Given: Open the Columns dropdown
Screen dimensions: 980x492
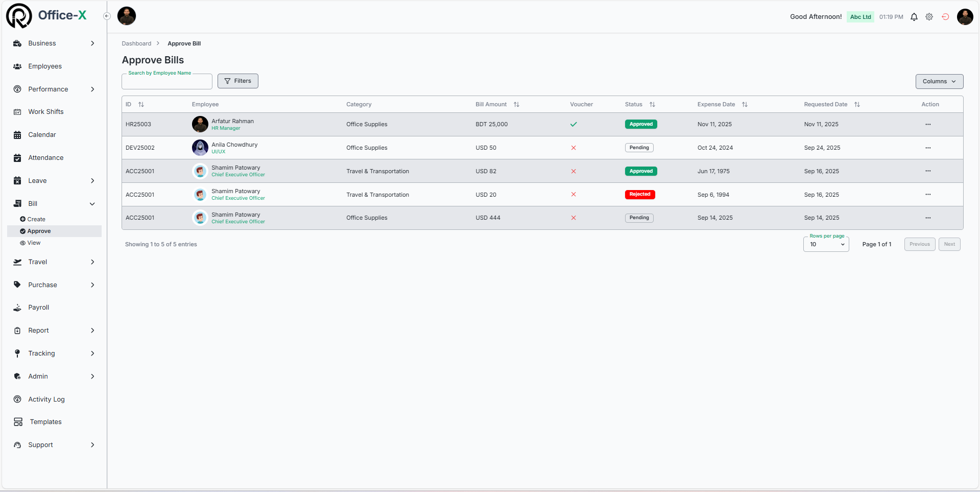Looking at the screenshot, I should click(x=939, y=81).
